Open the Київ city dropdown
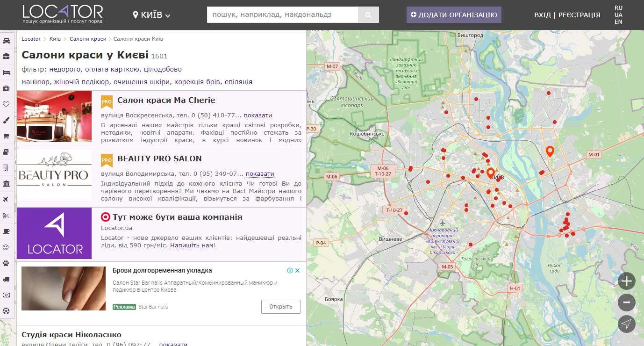 pyautogui.click(x=151, y=15)
